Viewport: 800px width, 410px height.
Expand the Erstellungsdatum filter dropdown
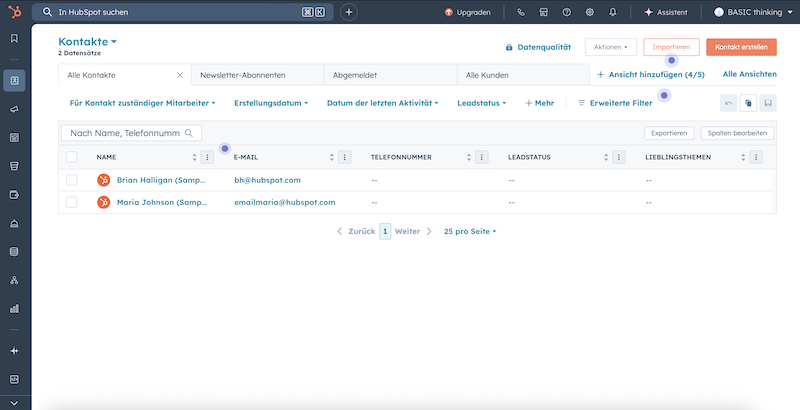point(270,103)
